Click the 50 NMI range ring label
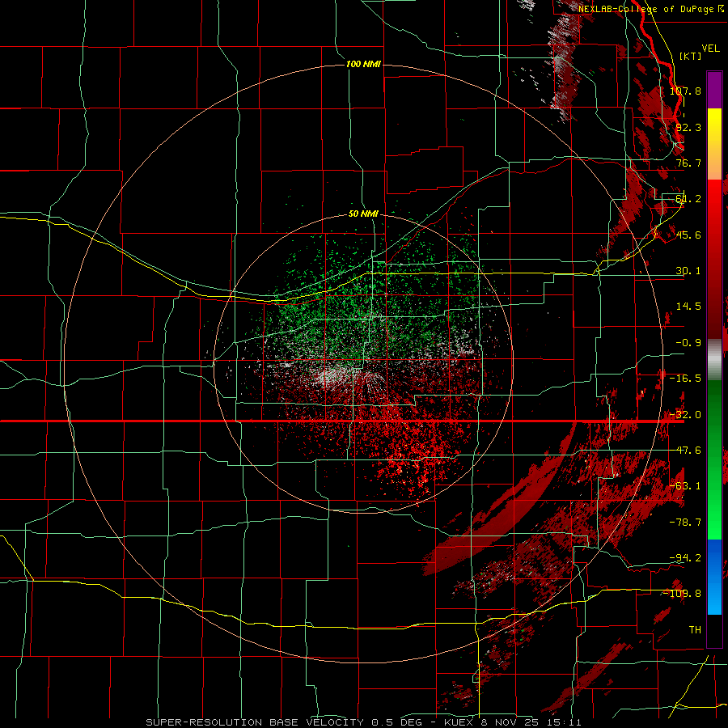This screenshot has height=728, width=728. tap(363, 214)
